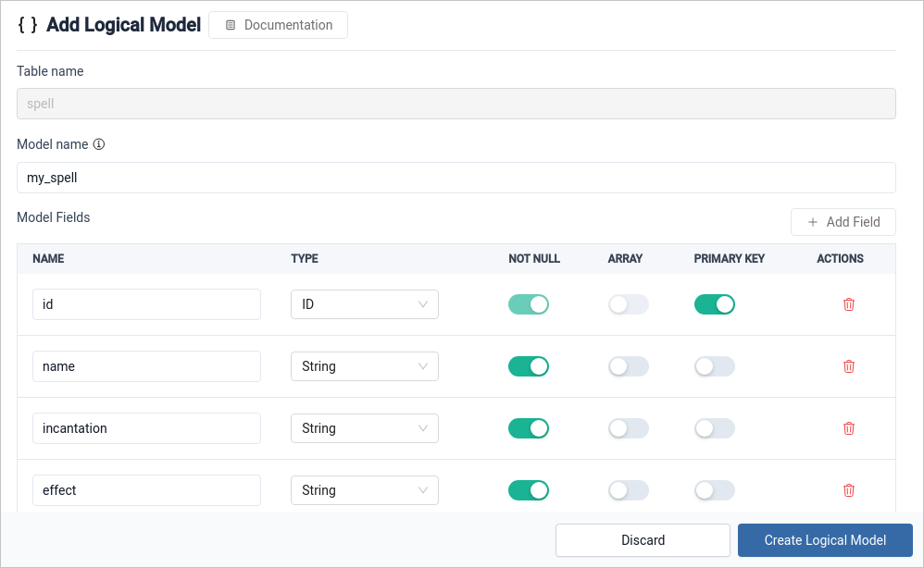Click the curly braces logical model icon
This screenshot has width=924, height=568.
point(28,25)
